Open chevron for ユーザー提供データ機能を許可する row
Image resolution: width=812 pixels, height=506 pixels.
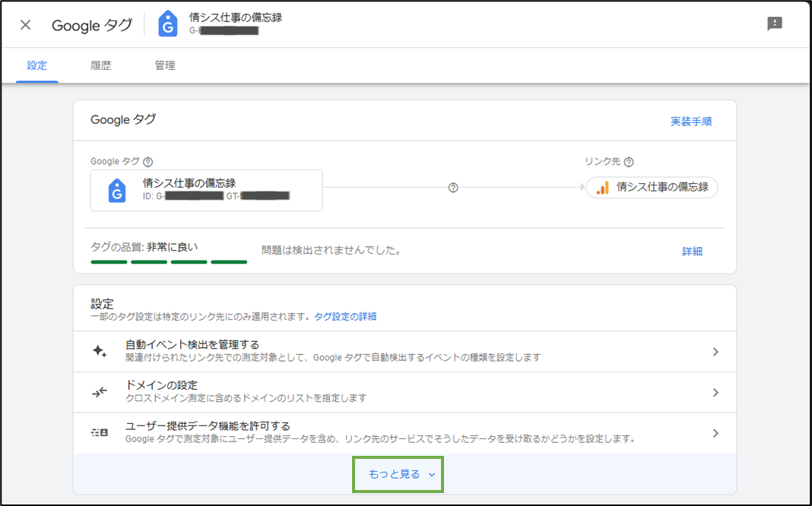pos(715,433)
